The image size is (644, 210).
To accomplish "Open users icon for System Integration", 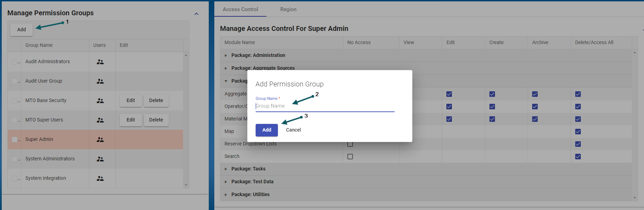I will (x=100, y=178).
